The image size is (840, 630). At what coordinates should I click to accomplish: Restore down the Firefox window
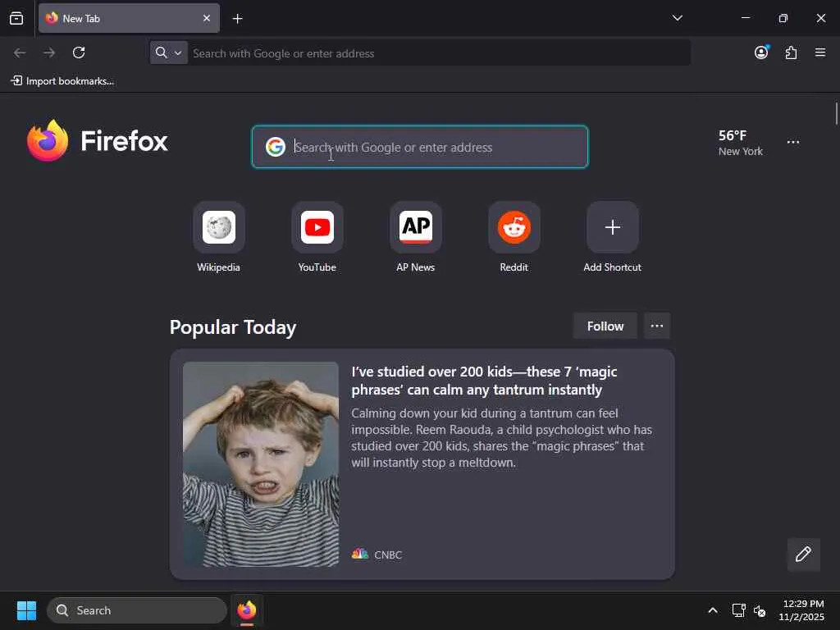coord(783,18)
